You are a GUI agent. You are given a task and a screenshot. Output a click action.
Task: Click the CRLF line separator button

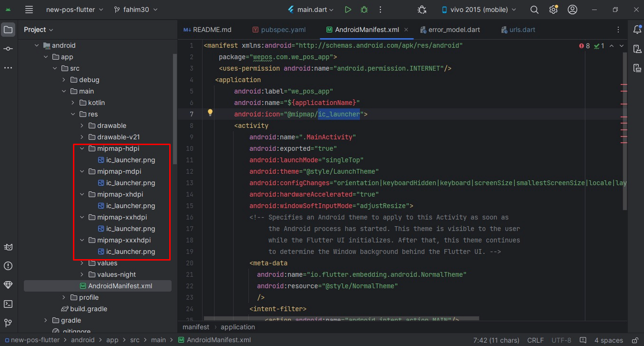coord(535,340)
